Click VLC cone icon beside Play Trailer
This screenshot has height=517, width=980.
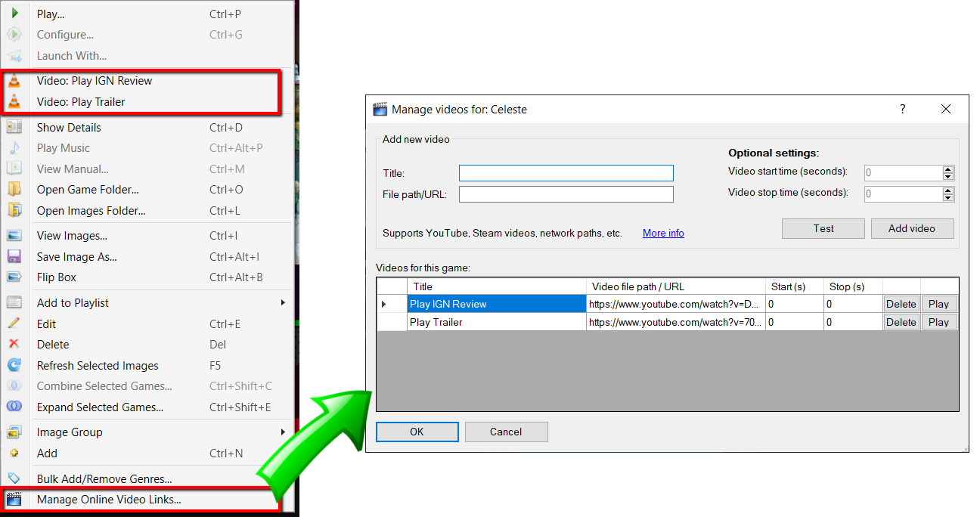(x=14, y=101)
